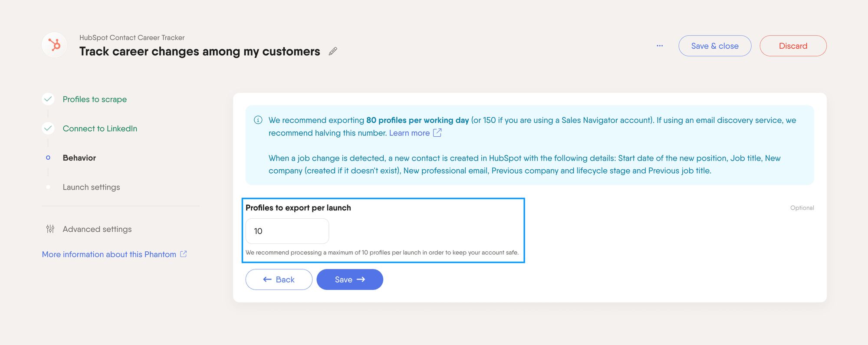Image resolution: width=868 pixels, height=345 pixels.
Task: Go to Connect to LinkedIn step
Action: tap(100, 128)
